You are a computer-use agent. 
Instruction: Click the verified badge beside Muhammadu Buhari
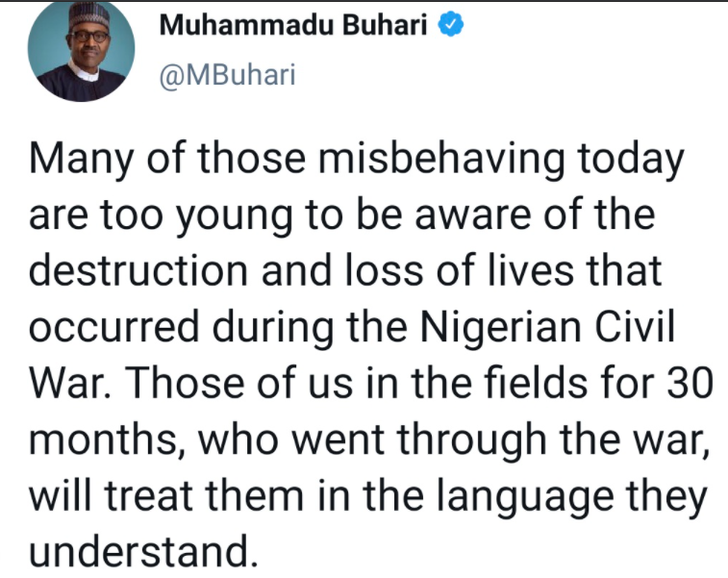click(450, 26)
